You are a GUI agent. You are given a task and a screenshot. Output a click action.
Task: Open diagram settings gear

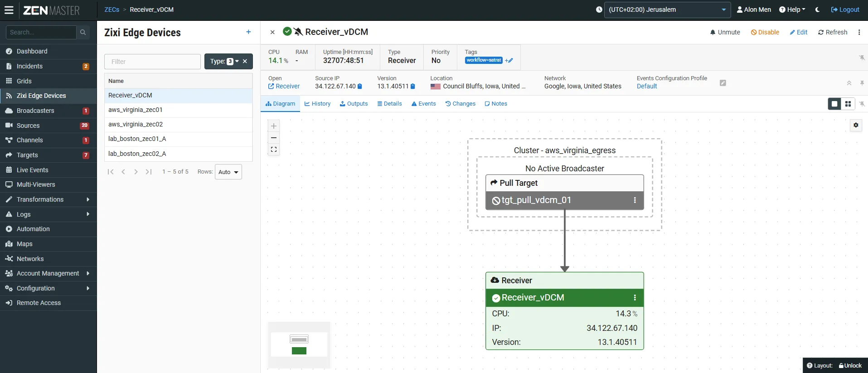click(856, 125)
